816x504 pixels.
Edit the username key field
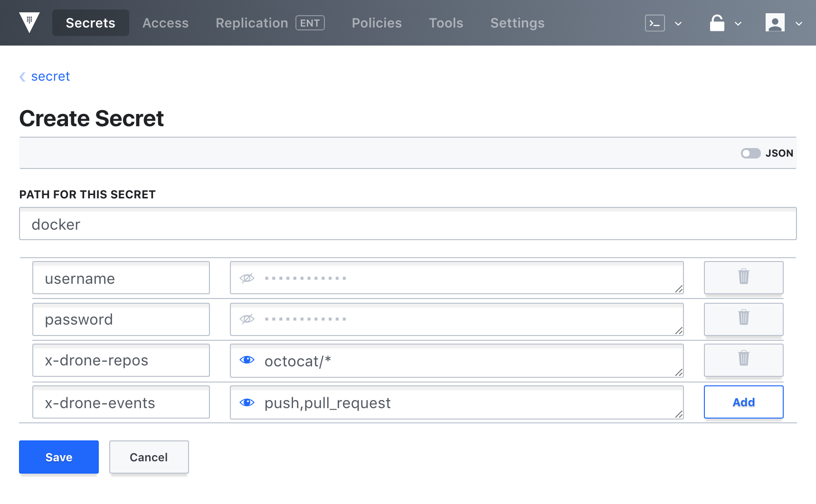click(121, 278)
